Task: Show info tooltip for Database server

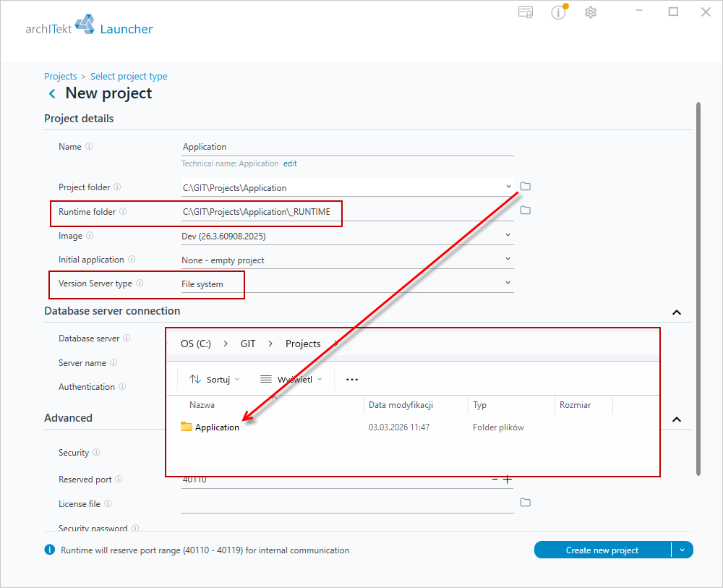Action: click(x=127, y=338)
